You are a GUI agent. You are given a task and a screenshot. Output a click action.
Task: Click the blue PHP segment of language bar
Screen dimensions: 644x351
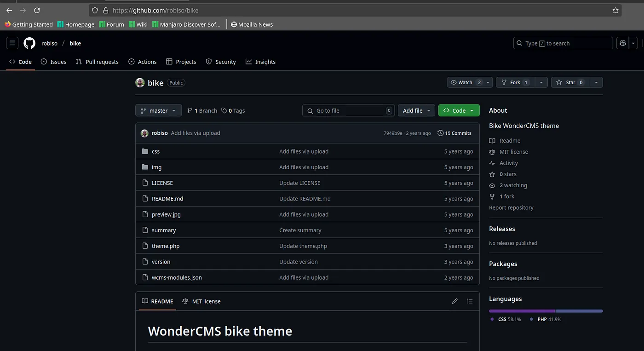pyautogui.click(x=579, y=311)
